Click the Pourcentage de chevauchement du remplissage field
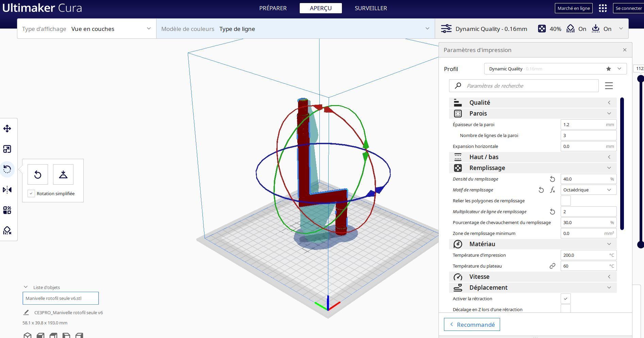This screenshot has height=338, width=644. pyautogui.click(x=589, y=222)
